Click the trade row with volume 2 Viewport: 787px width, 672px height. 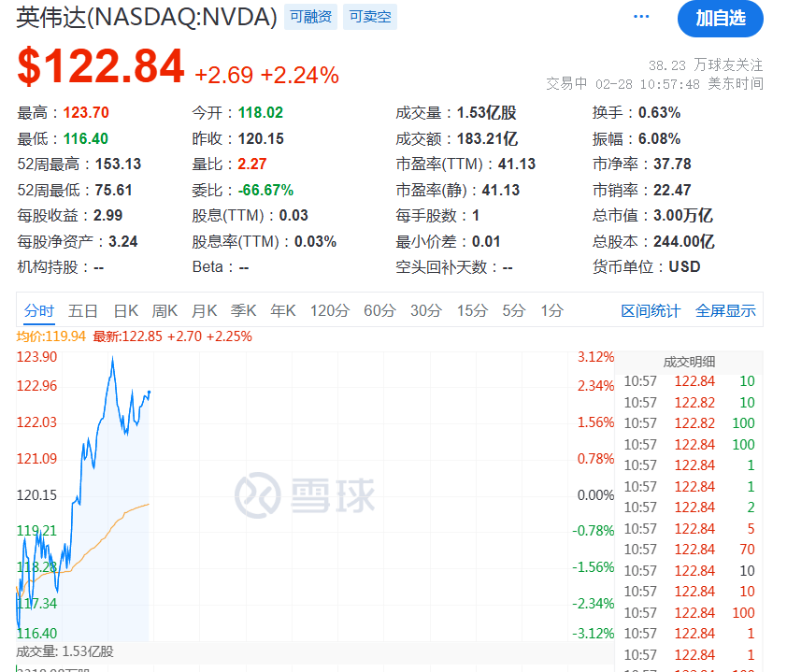(689, 508)
